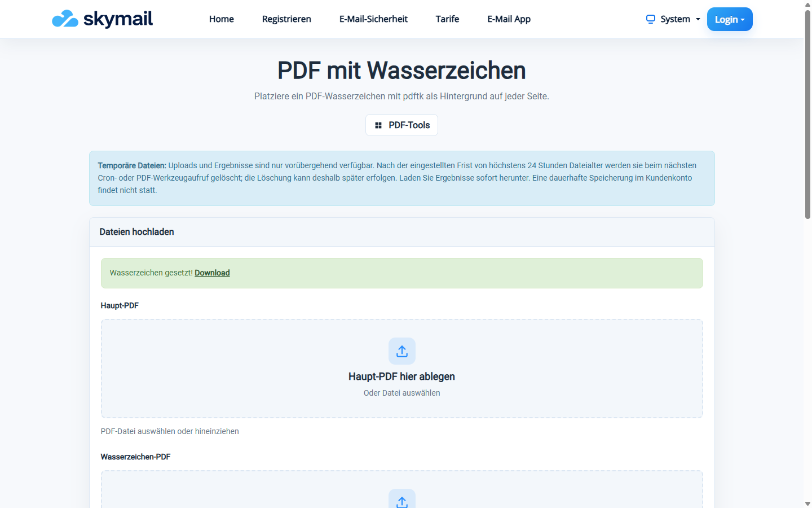Click upload icon in Wasserzeichen-PDF dropzone

402,499
